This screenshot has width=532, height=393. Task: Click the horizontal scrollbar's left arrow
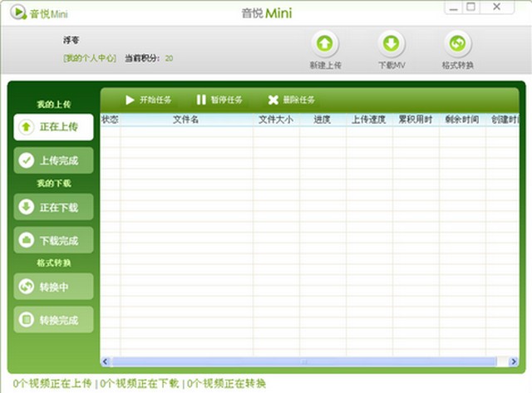[106, 361]
